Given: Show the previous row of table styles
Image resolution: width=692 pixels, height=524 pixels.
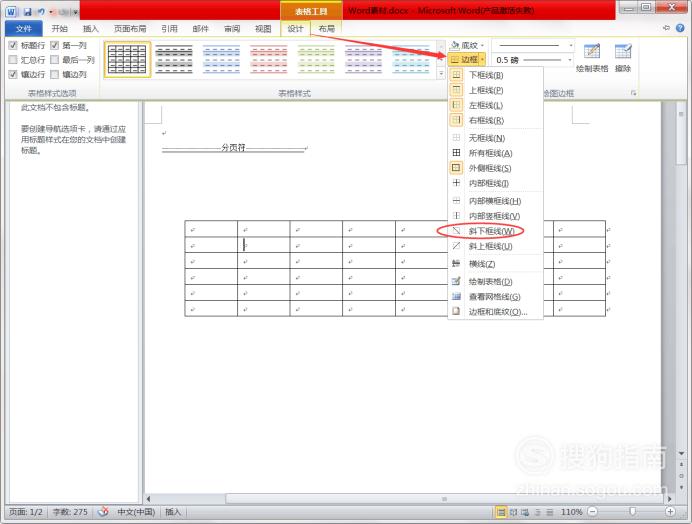Looking at the screenshot, I should 440,46.
